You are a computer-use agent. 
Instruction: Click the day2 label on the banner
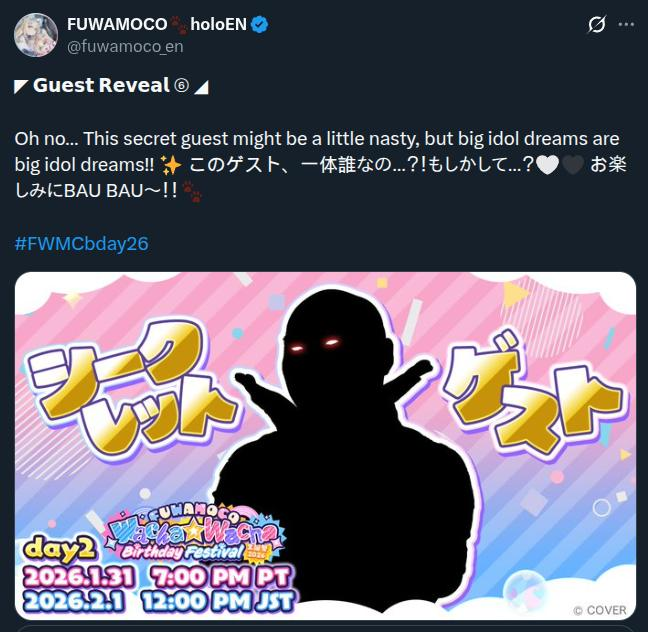pos(60,550)
